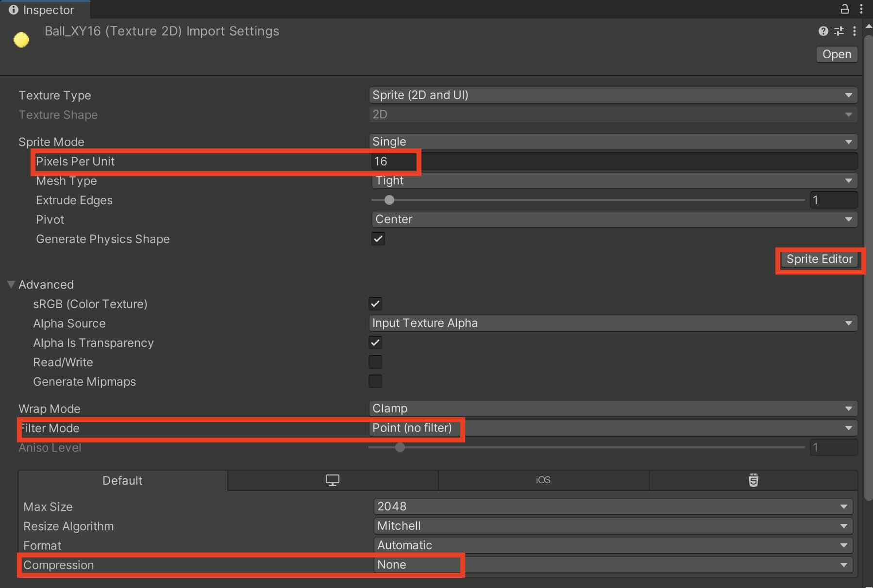Open the Filter Mode dropdown

(x=613, y=428)
